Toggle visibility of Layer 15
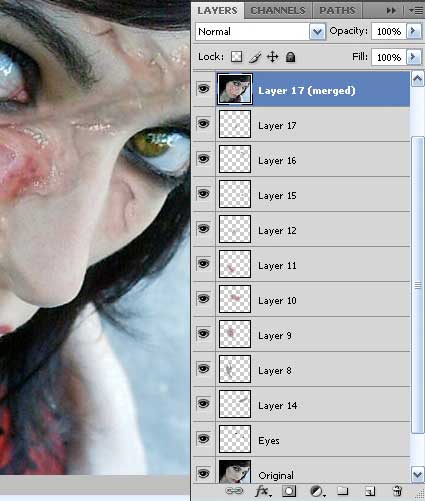Screen dimensions: 425x501 click(x=204, y=194)
